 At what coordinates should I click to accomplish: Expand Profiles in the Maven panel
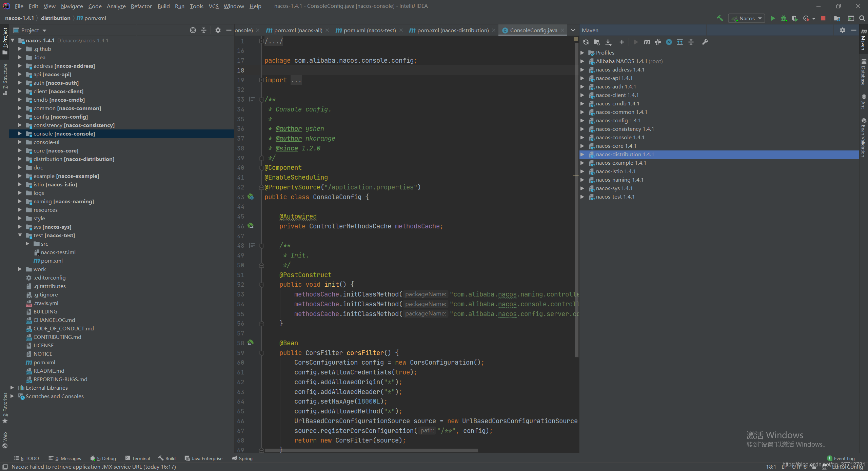(582, 53)
